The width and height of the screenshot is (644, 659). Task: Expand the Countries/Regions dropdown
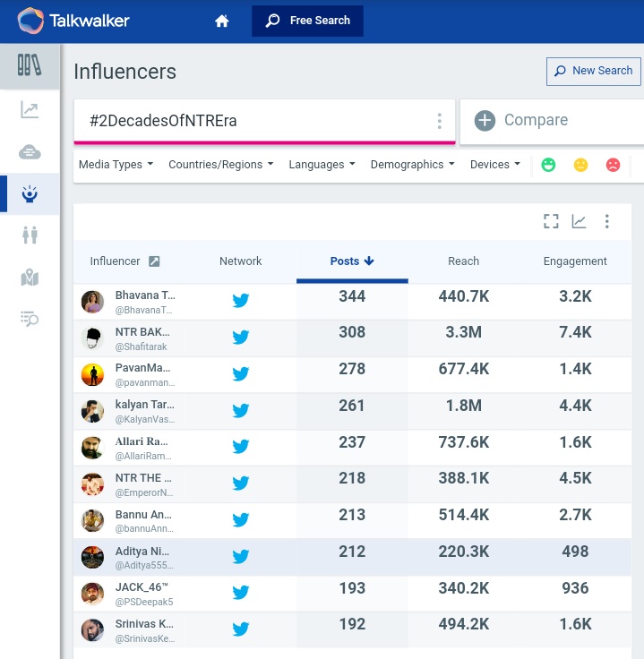[x=220, y=165]
